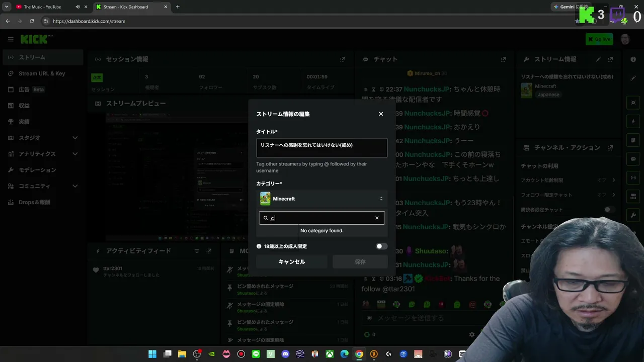This screenshot has height=362, width=644.
Task: Click ttar2301 in the activity feed
Action: pyautogui.click(x=113, y=268)
